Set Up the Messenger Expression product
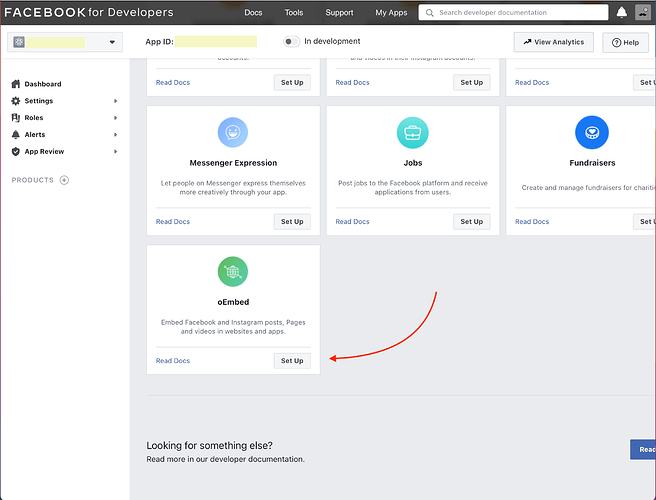Viewport: 656px width, 500px height. (292, 221)
